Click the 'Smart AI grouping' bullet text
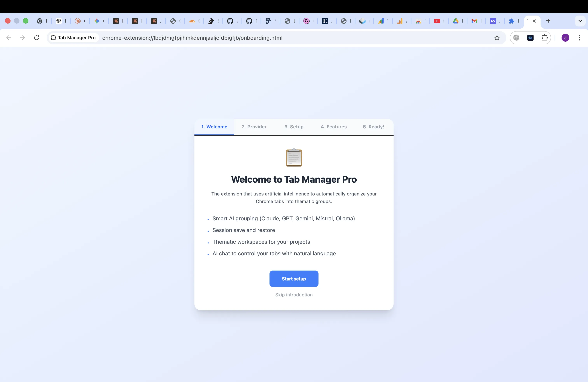588x382 pixels. (x=284, y=218)
